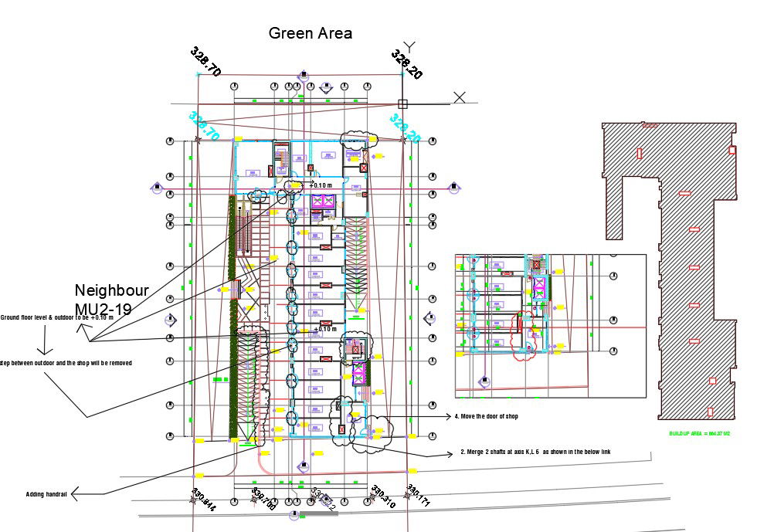This screenshot has width=757, height=532.
Task: Select the green BUILDUP AREA text
Action: click(x=699, y=434)
